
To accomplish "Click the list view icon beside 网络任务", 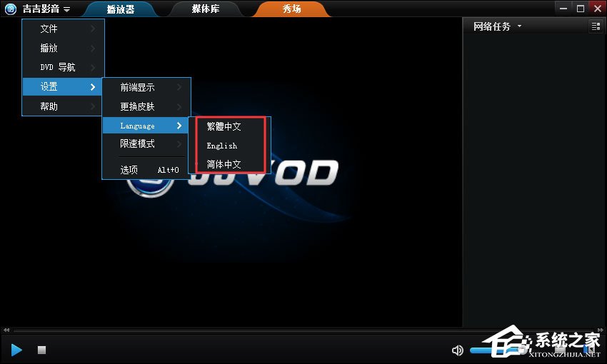I will (x=596, y=26).
